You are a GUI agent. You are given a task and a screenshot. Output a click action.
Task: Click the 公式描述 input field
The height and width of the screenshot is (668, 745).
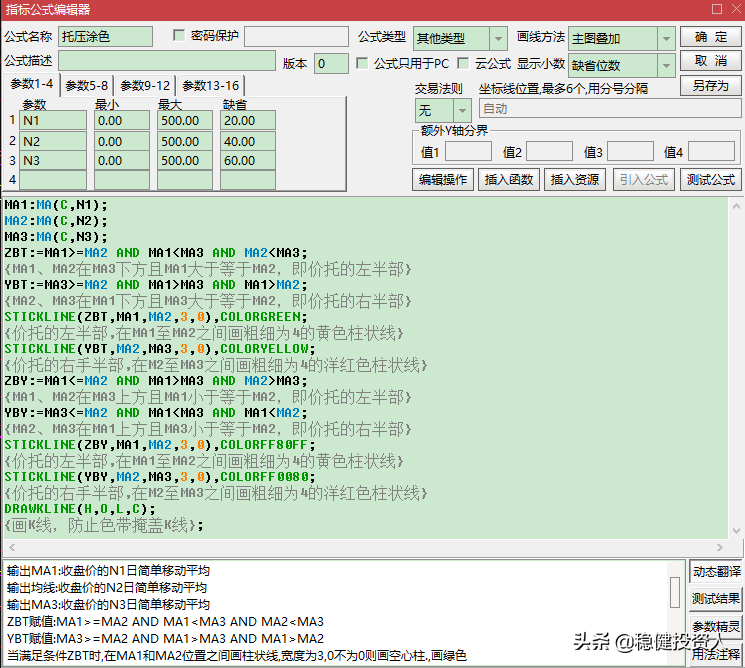(167, 61)
